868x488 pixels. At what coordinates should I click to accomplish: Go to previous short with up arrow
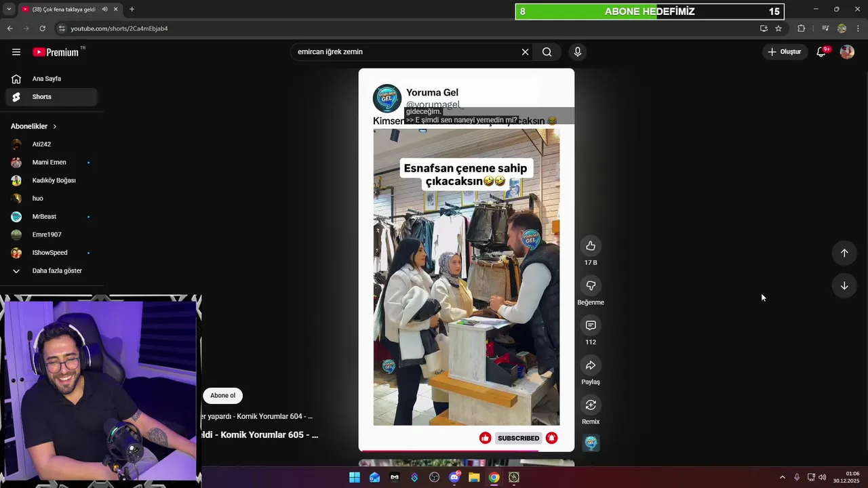[844, 253]
